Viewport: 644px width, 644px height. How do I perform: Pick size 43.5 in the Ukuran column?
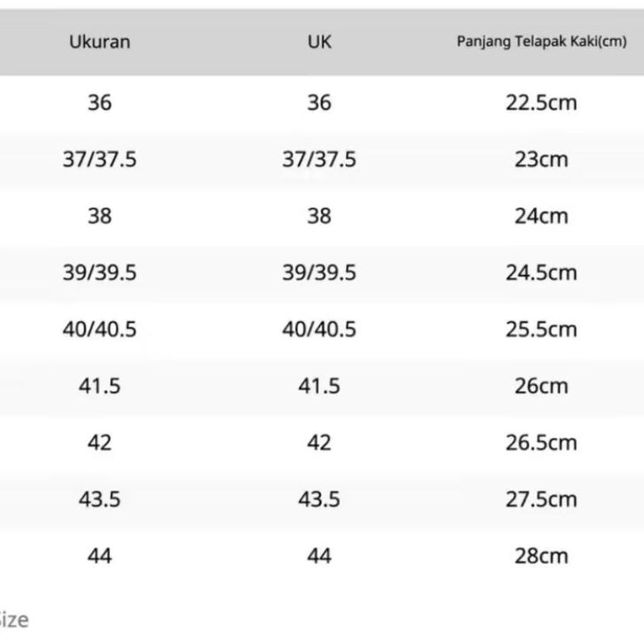(99, 499)
